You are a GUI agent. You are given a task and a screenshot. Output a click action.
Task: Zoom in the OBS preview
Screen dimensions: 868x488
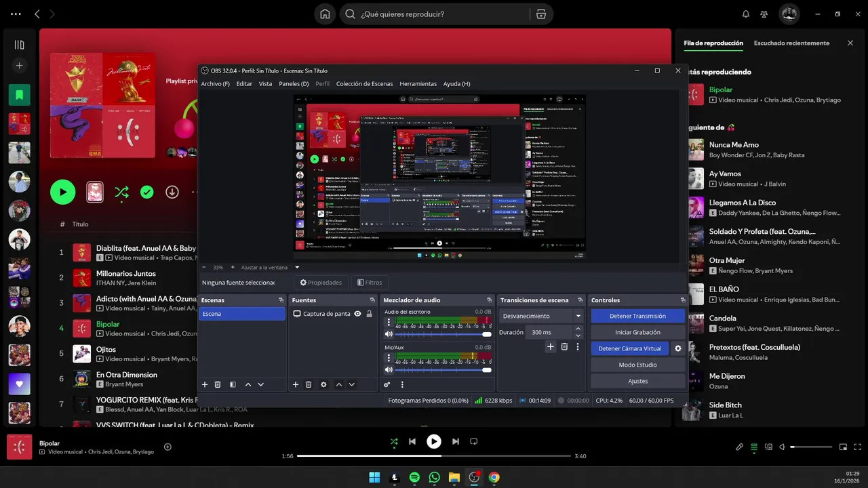pyautogui.click(x=233, y=267)
